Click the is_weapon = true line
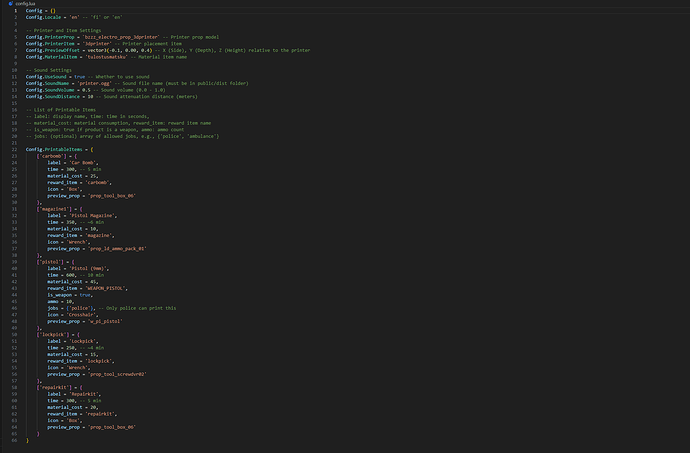Screen dimensions: 690x453 (70, 295)
